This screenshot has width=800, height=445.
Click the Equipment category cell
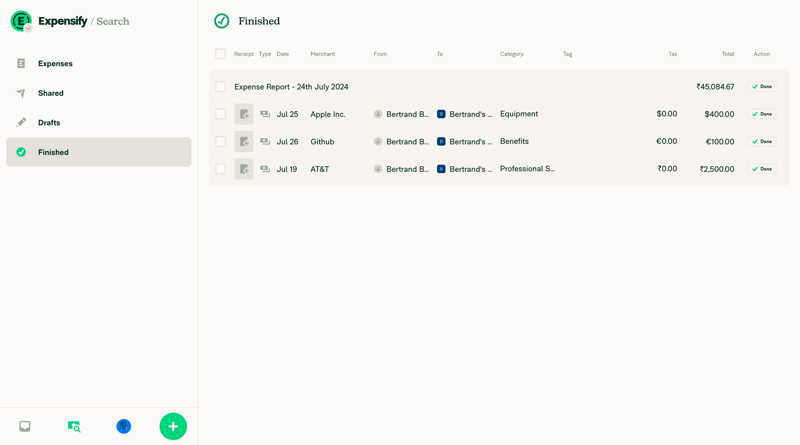(x=519, y=114)
